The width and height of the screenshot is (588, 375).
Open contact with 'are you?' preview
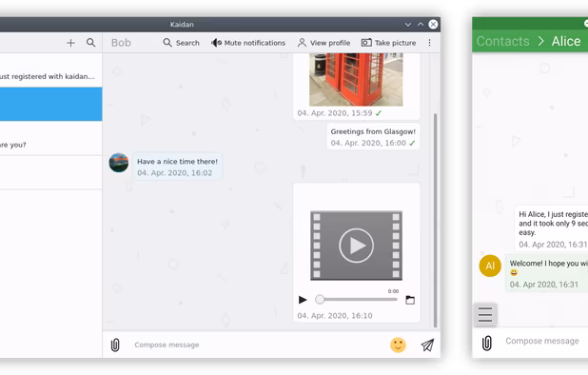point(51,138)
